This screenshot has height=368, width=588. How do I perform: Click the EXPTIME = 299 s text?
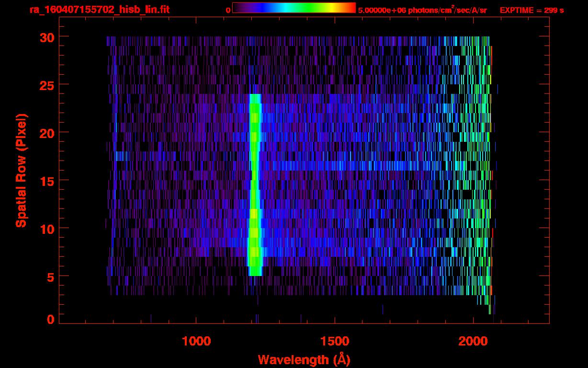(x=531, y=10)
